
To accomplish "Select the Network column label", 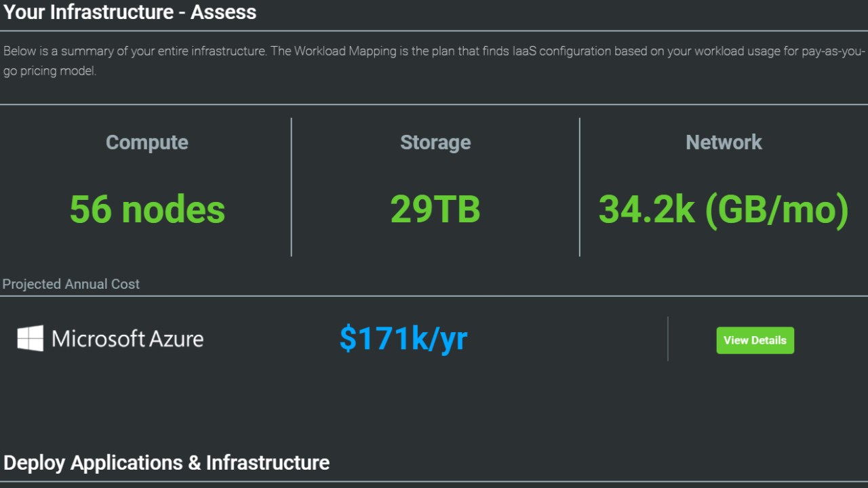I will (x=724, y=142).
